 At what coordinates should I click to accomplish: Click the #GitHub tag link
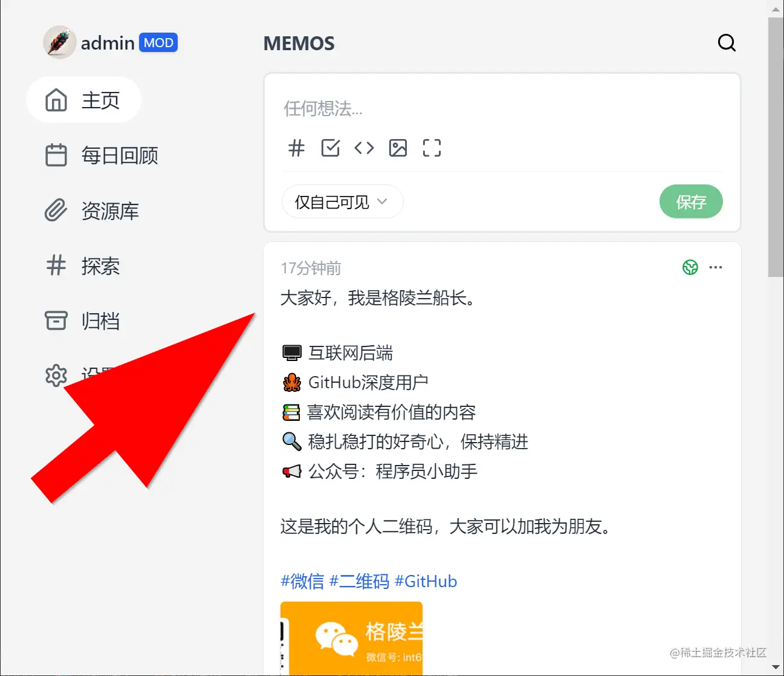point(426,581)
